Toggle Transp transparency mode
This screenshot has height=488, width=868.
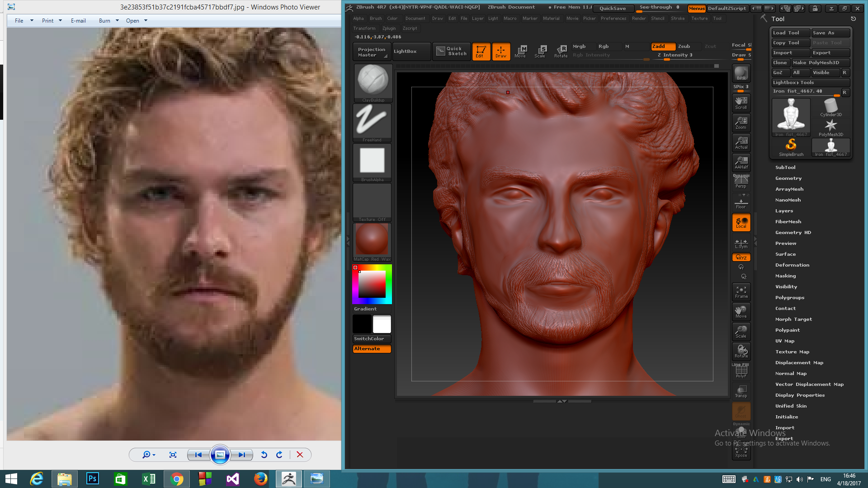click(x=741, y=391)
